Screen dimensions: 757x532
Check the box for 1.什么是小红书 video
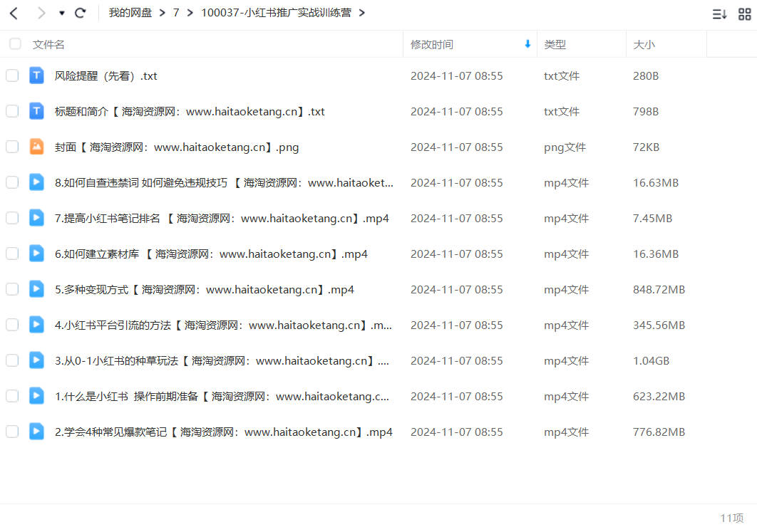[12, 396]
